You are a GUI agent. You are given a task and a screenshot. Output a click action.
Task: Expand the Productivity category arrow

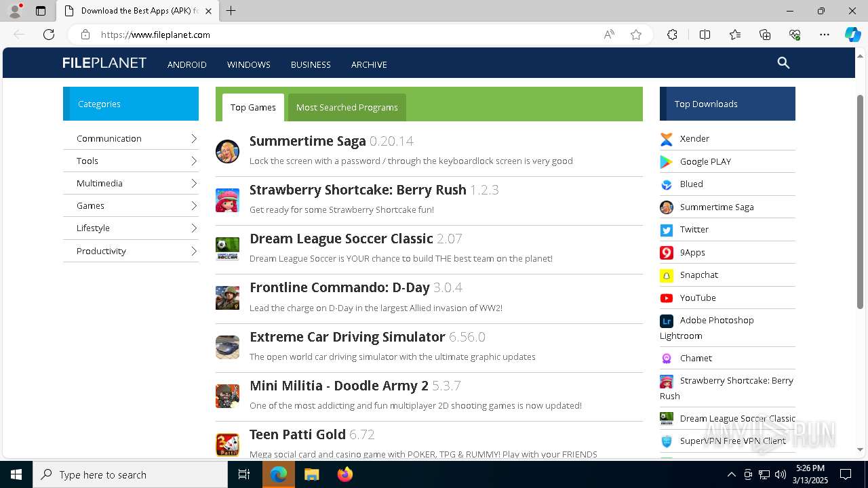pos(193,251)
